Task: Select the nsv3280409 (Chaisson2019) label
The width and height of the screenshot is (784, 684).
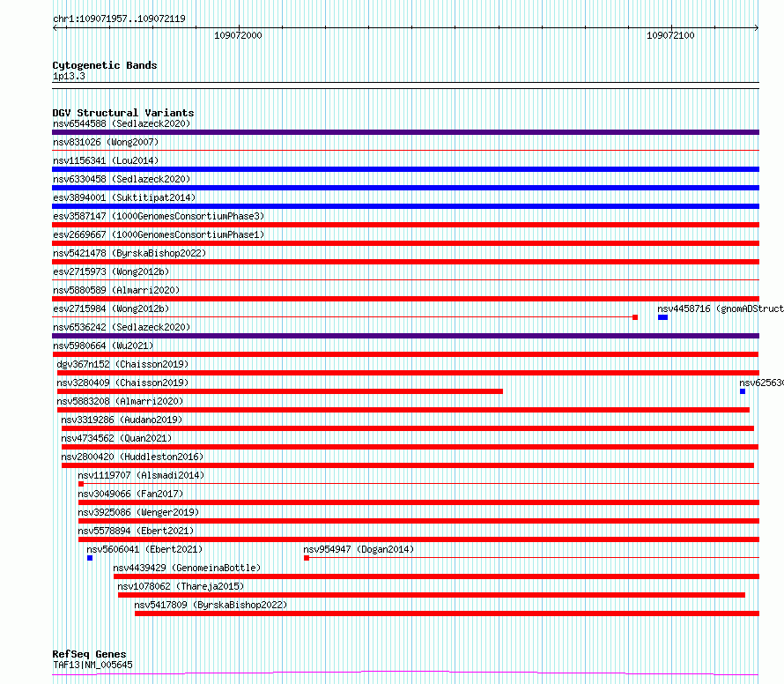Action: click(x=122, y=383)
